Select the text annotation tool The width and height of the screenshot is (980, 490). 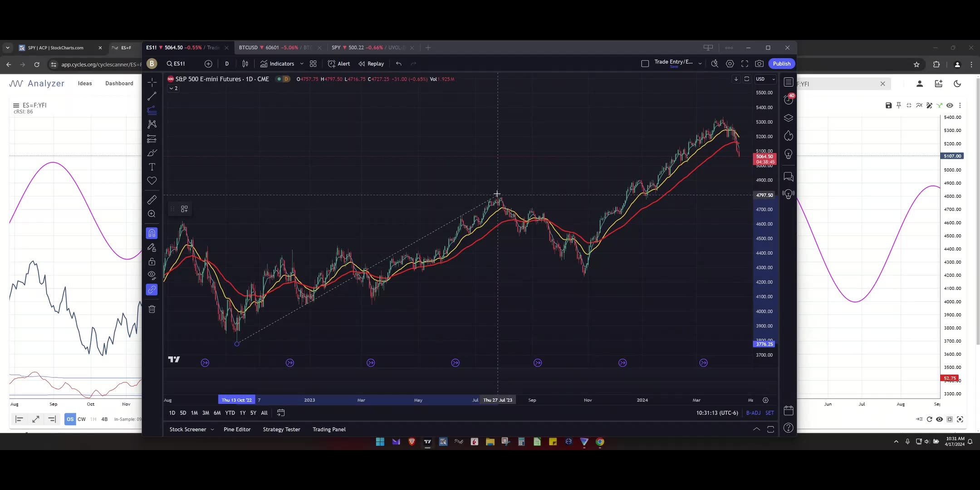pos(152,167)
